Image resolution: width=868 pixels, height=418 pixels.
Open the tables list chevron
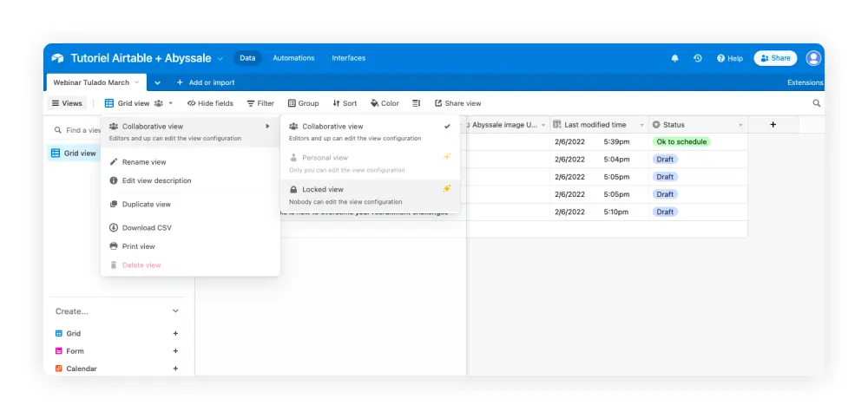157,82
